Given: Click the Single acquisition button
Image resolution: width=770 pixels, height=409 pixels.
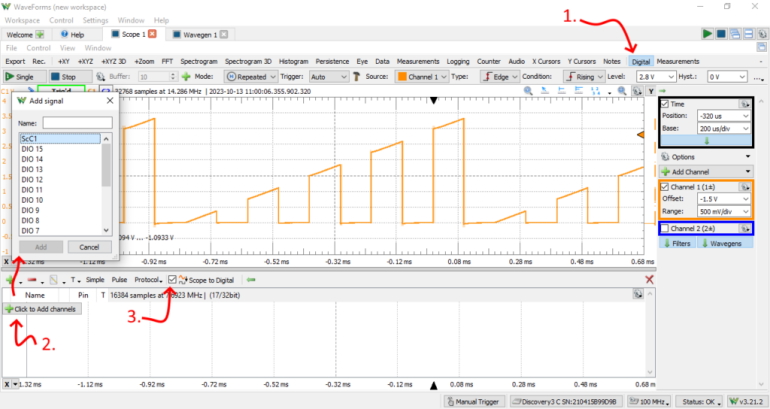Looking at the screenshot, I should 21,76.
